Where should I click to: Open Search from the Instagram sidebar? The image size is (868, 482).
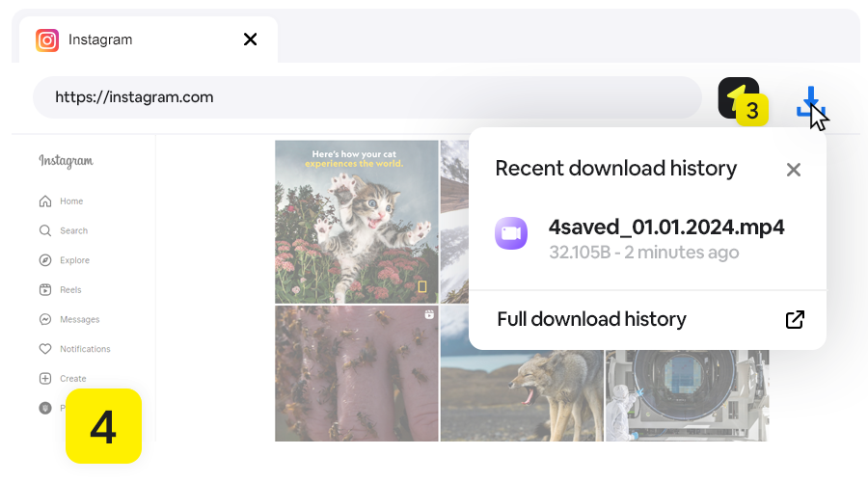pos(45,231)
